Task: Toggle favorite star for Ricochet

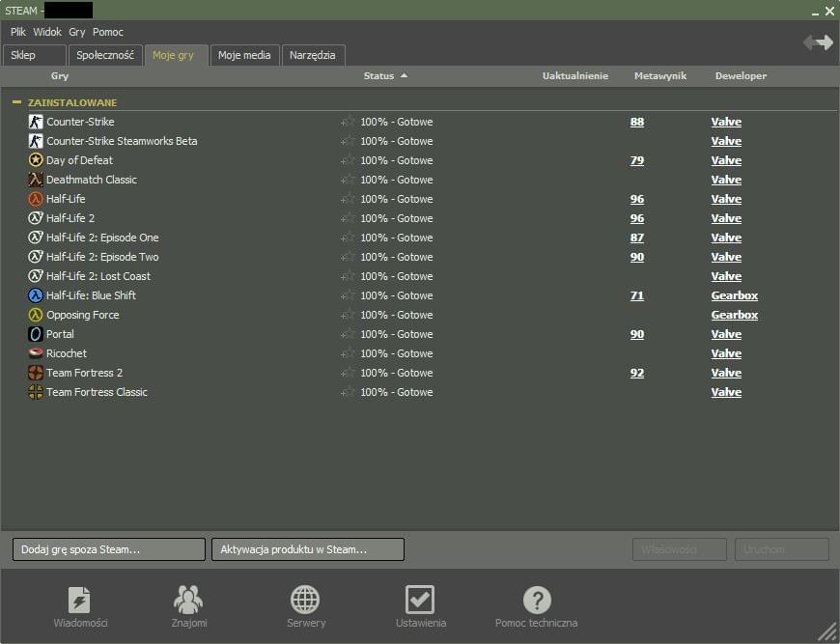Action: tap(348, 353)
